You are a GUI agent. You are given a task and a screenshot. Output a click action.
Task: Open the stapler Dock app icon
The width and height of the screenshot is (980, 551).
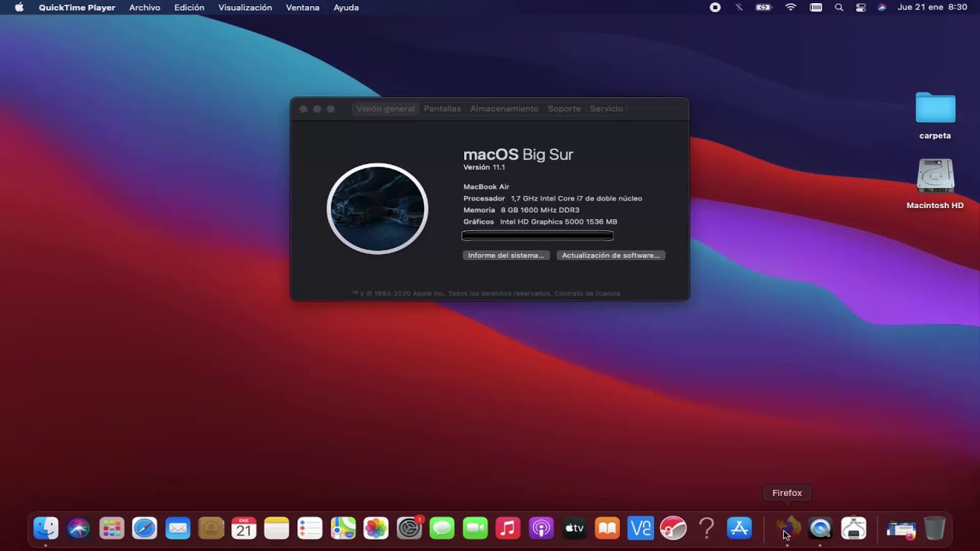[x=854, y=528]
